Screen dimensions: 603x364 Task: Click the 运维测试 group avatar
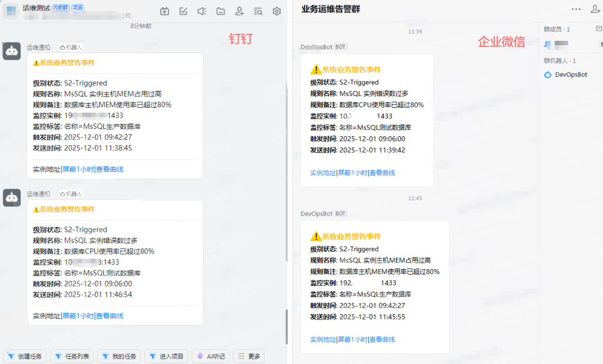(11, 11)
